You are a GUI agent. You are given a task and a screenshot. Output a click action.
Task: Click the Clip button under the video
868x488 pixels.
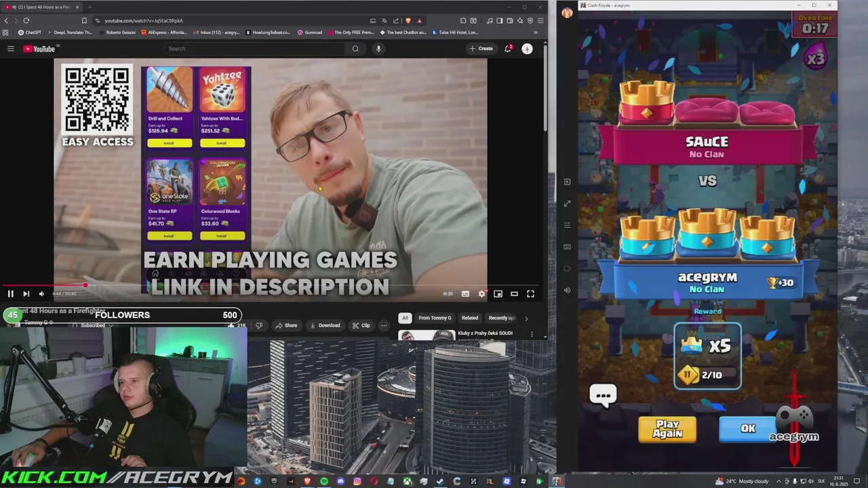pos(361,325)
